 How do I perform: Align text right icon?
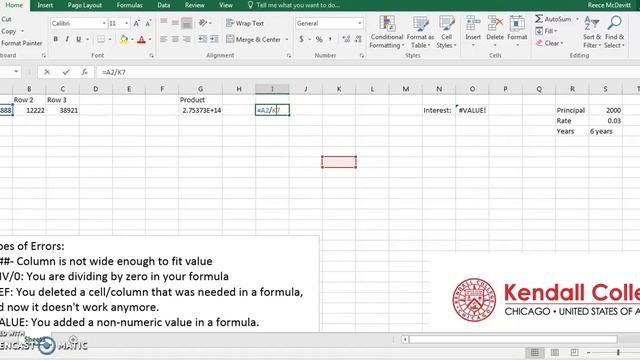187,39
